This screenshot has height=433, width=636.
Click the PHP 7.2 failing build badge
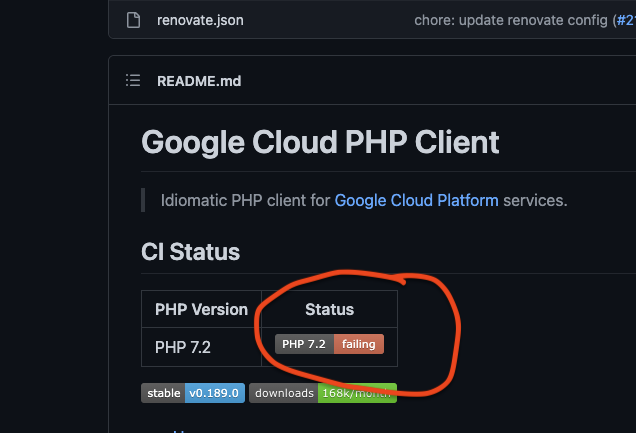pos(329,344)
